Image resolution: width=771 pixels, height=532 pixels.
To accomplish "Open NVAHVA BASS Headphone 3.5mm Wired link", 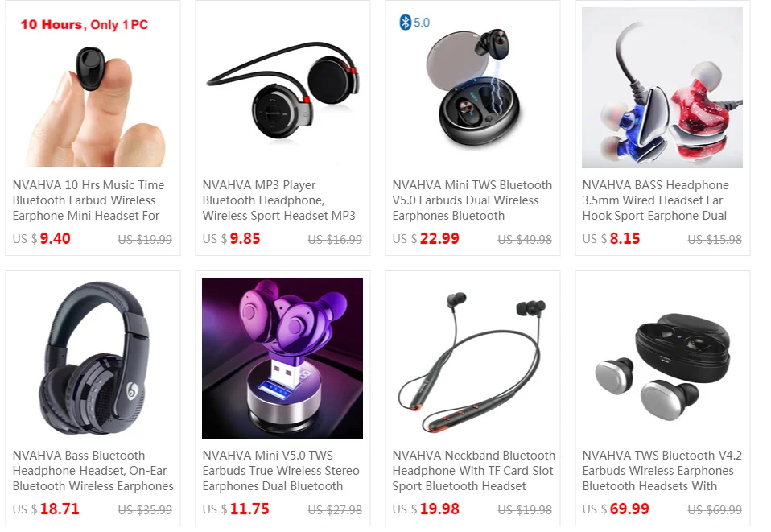I will (655, 200).
